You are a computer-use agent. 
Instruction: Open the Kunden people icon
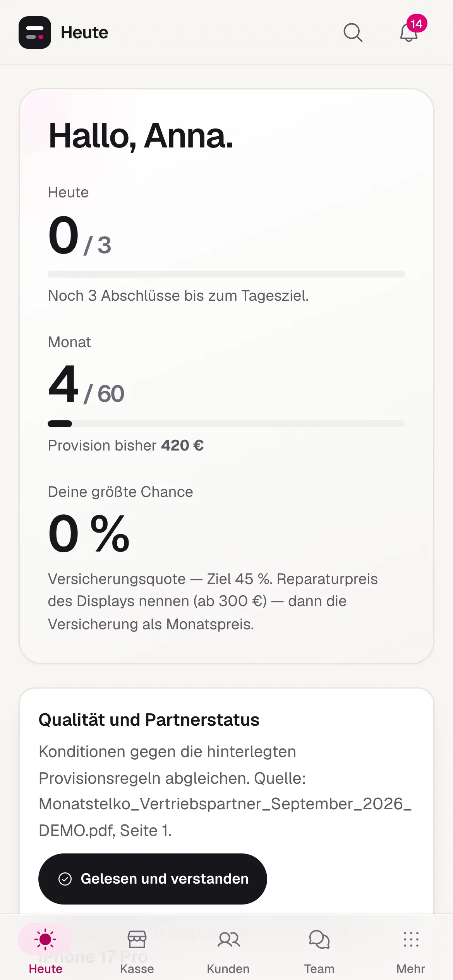[x=228, y=939]
